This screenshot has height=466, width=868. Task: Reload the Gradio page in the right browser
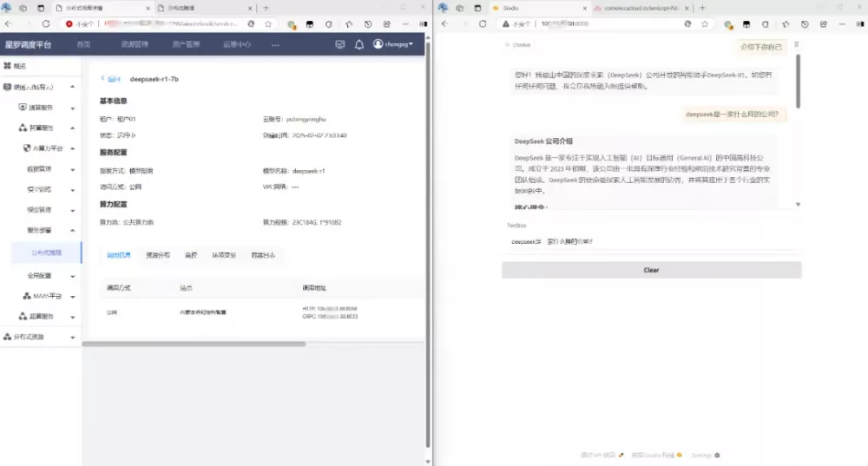[x=483, y=23]
